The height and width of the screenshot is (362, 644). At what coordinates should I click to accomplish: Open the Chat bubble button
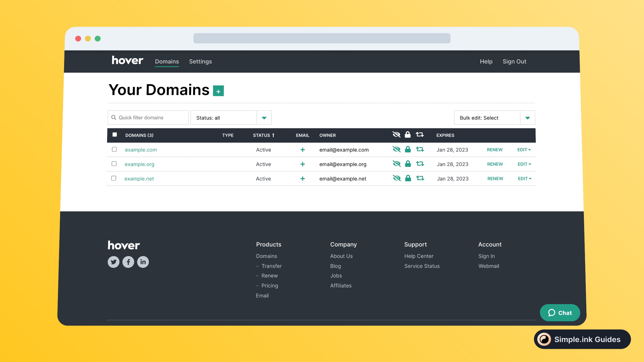560,313
